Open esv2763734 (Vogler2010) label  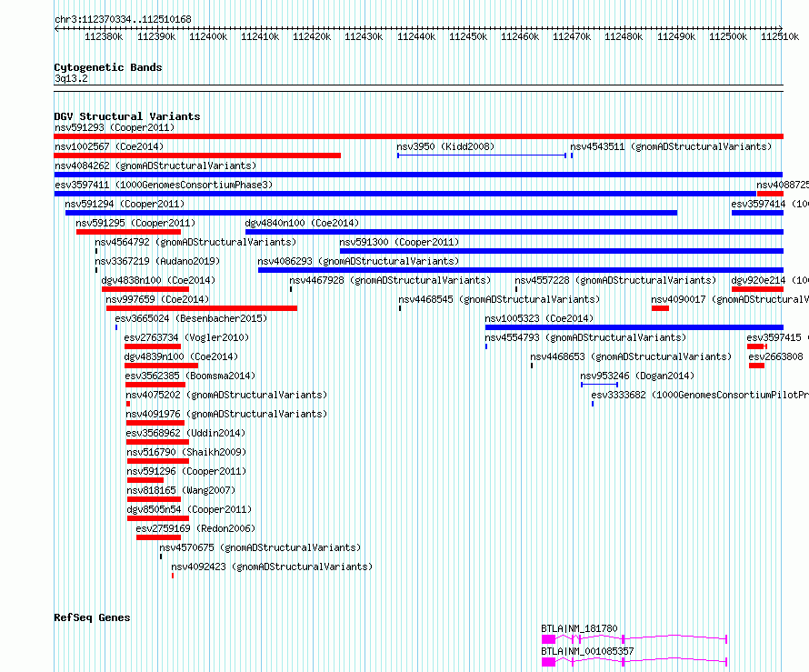(186, 337)
